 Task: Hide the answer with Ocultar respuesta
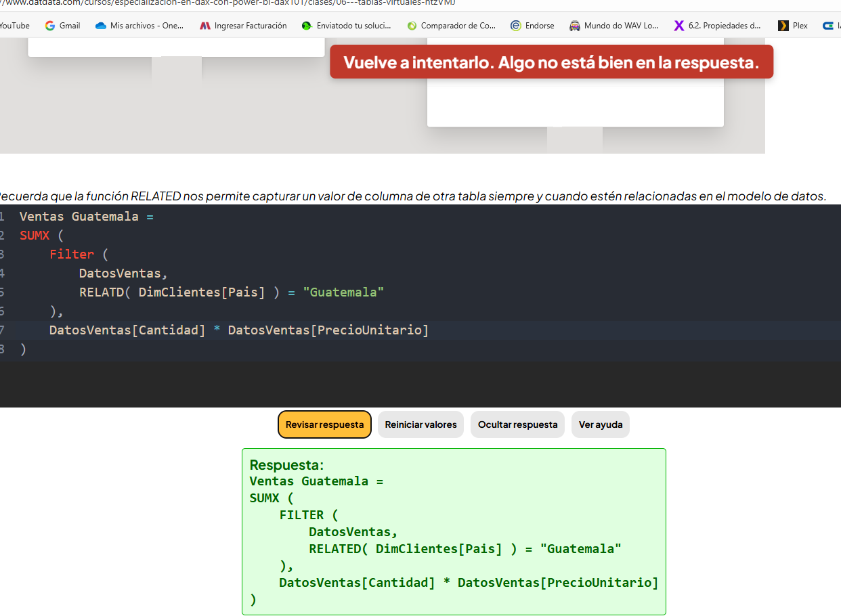point(517,425)
